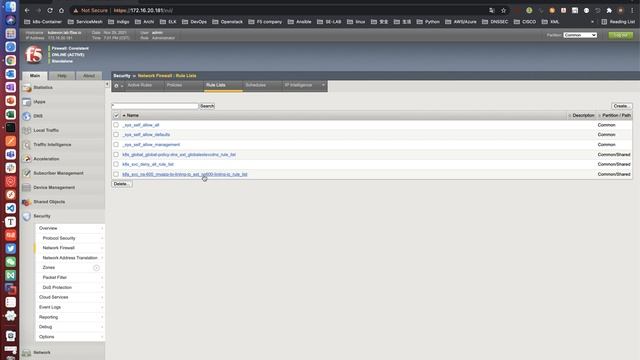Check the box for _sys_self_allow_all
Image resolution: width=640 pixels, height=360 pixels.
click(116, 125)
